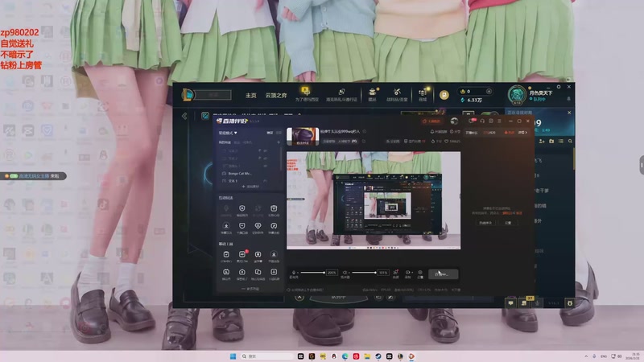Click the live preview canvas
Viewport: 644px width, 362px height.
[374, 200]
